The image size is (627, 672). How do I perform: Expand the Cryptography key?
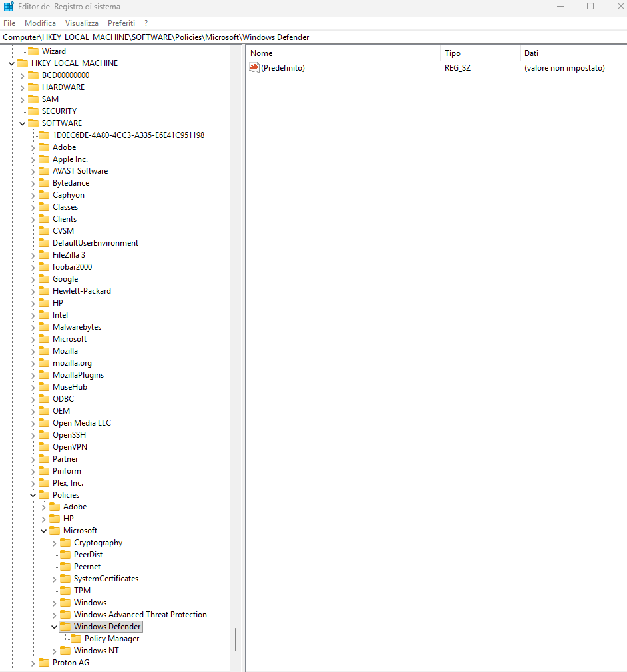point(55,543)
